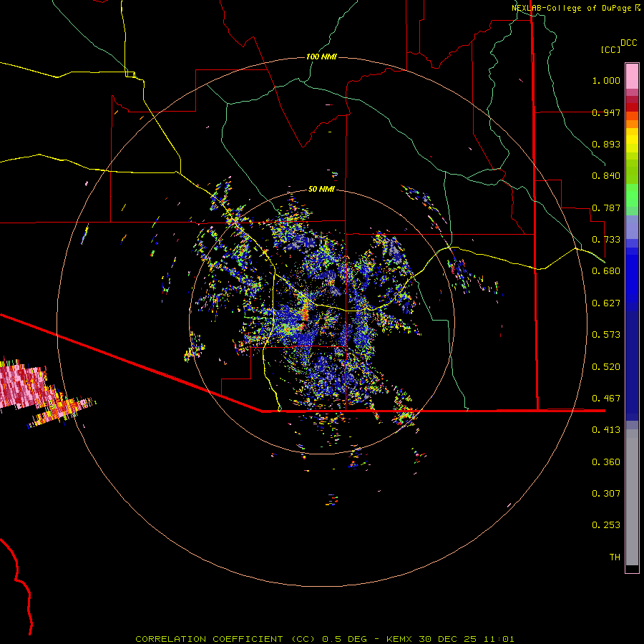Click the TH threshold label on legend
This screenshot has width=644, height=644.
[615, 557]
